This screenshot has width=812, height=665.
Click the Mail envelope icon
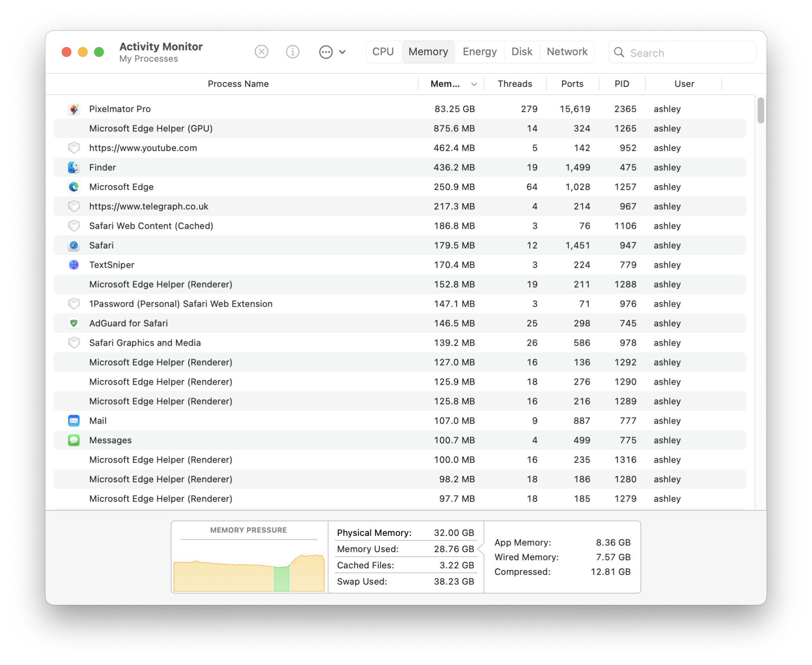tap(74, 421)
